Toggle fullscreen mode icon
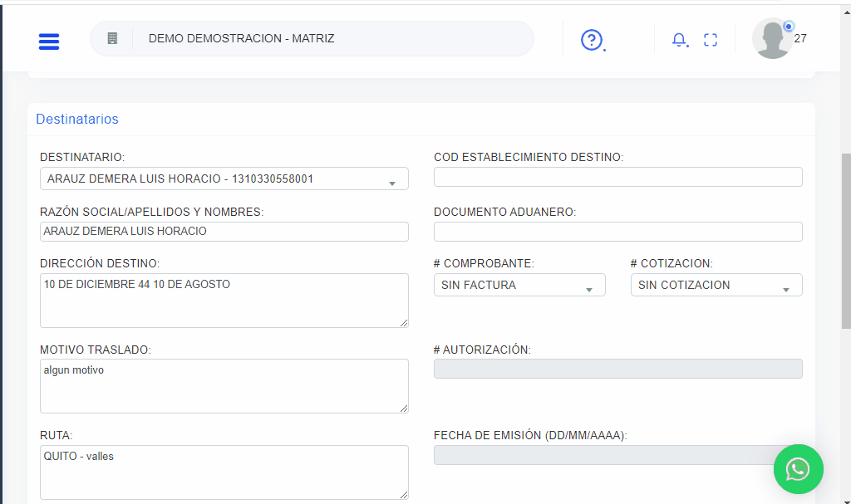Screen dimensions: 851x504 point(710,40)
